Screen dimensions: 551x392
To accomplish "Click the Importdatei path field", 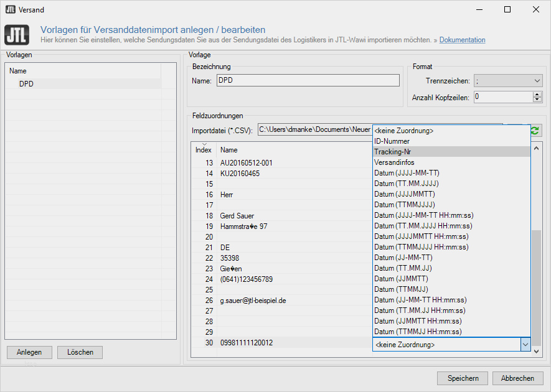I will pos(315,129).
